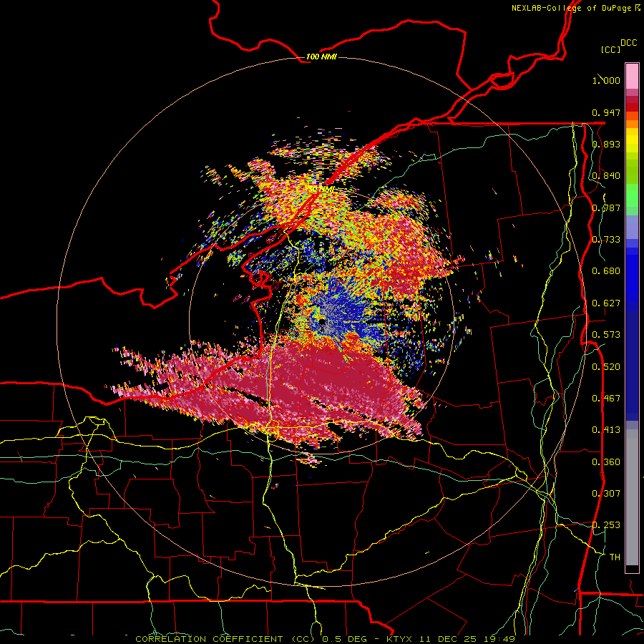This screenshot has width=644, height=644.
Task: Click the pink segment of the color bar
Action: (632, 77)
